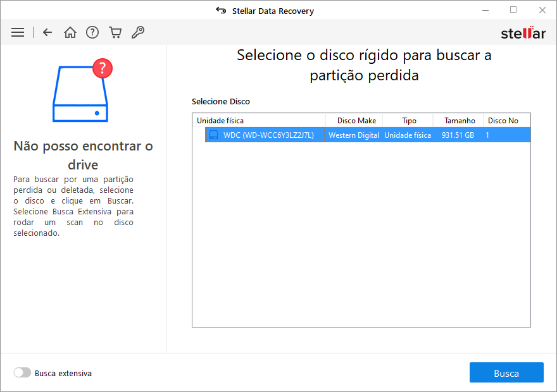Click the Unidade física type cell
The width and height of the screenshot is (557, 392).
pyautogui.click(x=408, y=135)
